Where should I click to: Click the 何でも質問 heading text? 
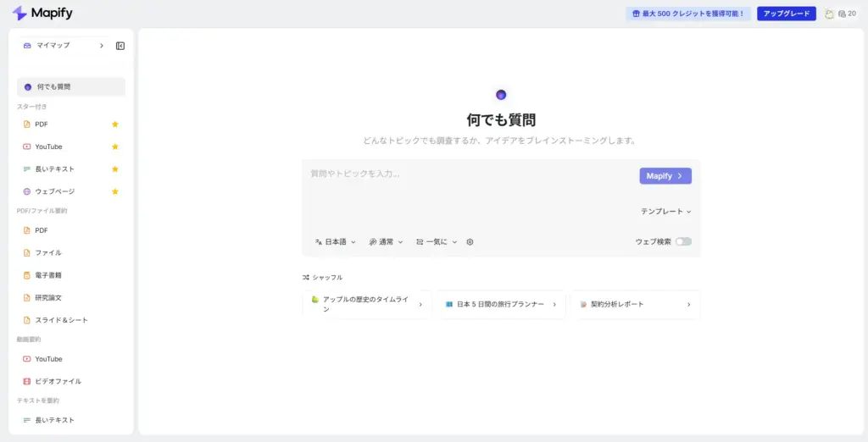501,119
